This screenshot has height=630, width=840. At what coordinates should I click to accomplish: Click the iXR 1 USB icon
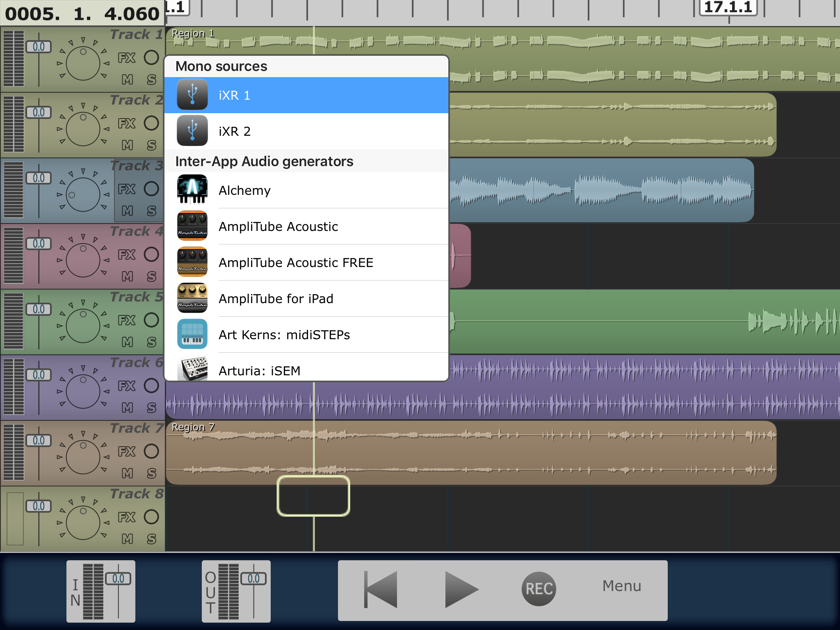click(x=192, y=95)
